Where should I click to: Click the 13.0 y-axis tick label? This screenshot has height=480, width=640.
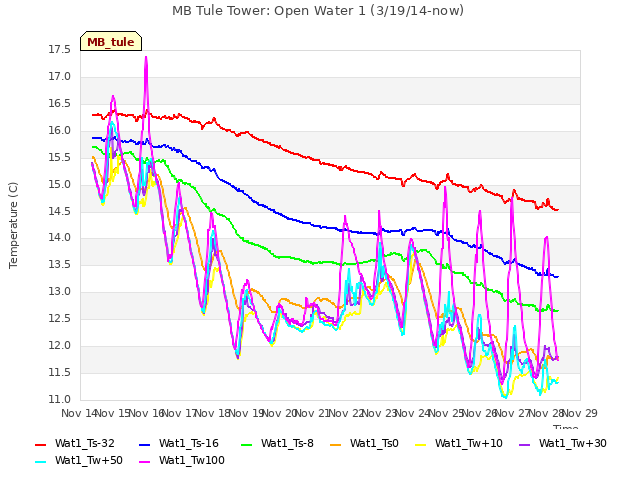60,291
